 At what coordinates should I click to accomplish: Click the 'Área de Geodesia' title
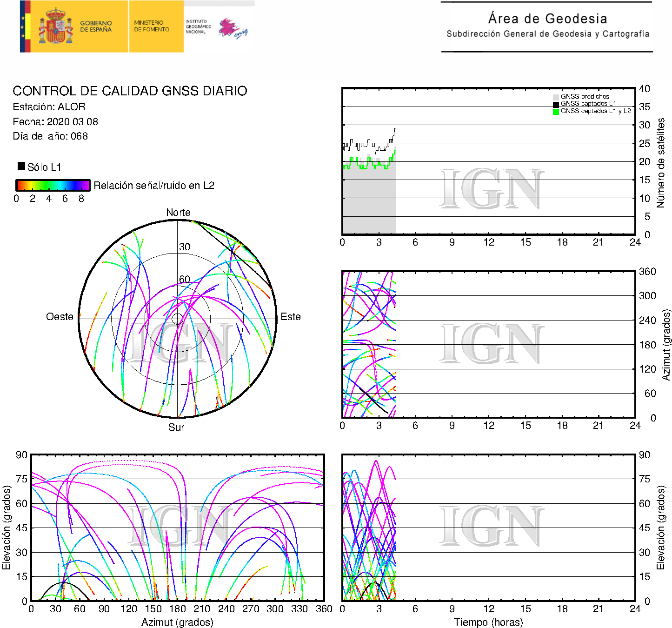[547, 19]
